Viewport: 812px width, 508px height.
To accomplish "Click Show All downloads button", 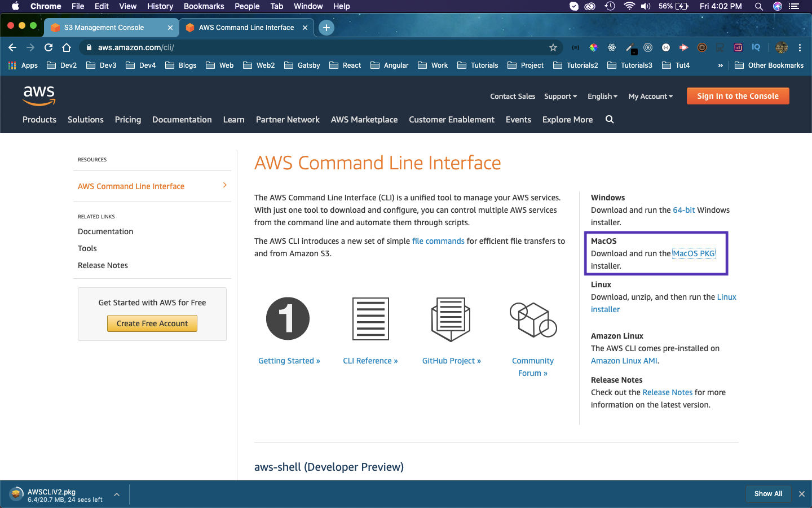I will (768, 494).
